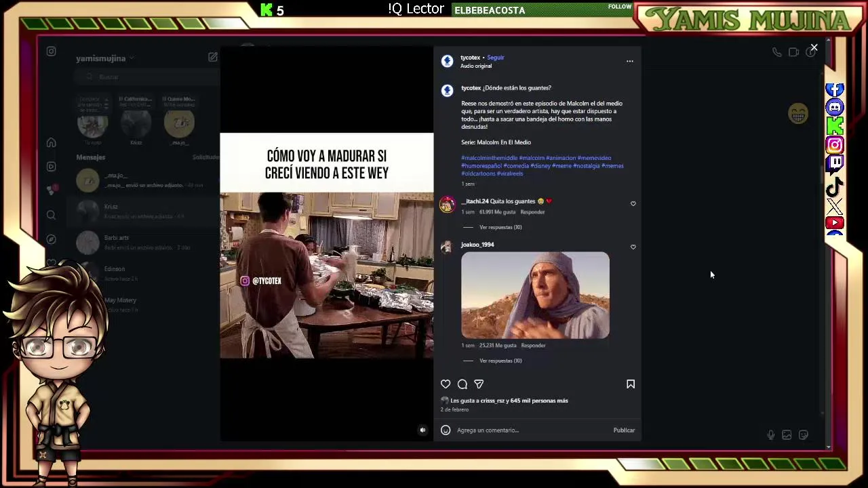Click microphone voice message icon in chat
This screenshot has height=488, width=868.
(771, 435)
